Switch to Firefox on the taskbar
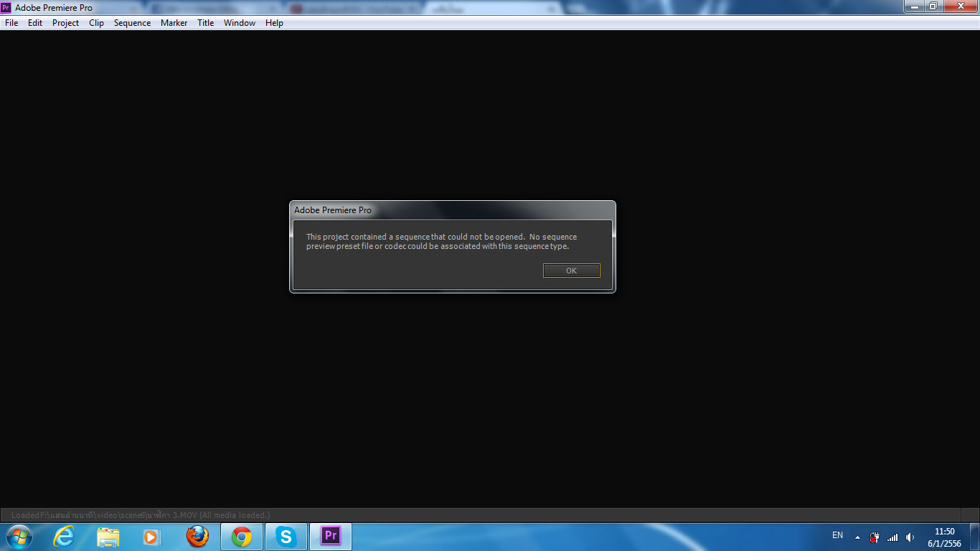Screen dimensions: 980x551 pyautogui.click(x=197, y=537)
